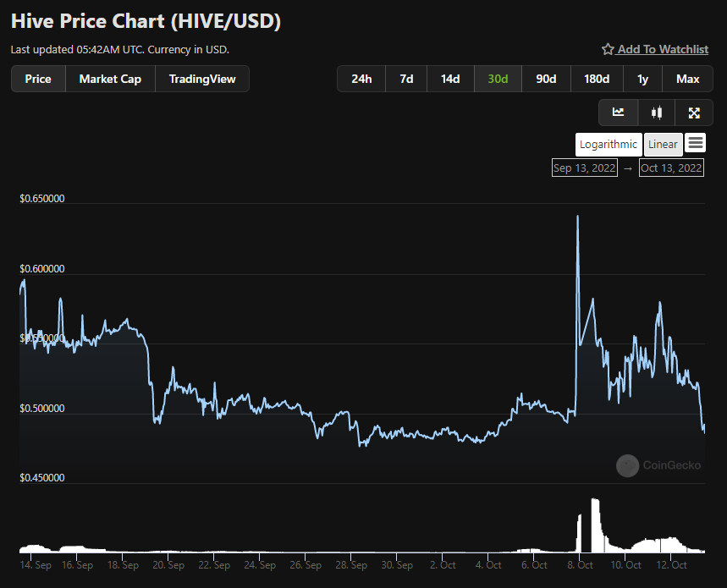
Task: Click the $0.600000 axis label
Action: click(42, 269)
